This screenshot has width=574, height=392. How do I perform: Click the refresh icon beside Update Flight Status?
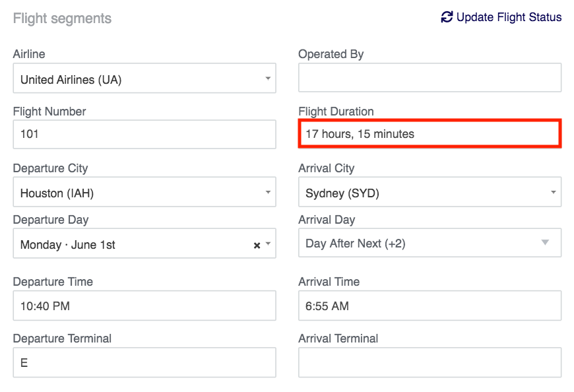click(x=447, y=17)
